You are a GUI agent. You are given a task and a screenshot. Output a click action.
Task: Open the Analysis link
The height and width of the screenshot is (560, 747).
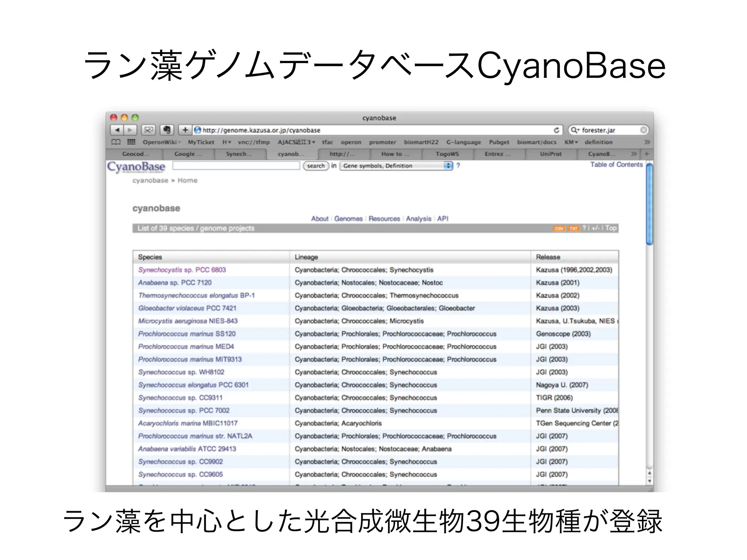click(x=418, y=219)
